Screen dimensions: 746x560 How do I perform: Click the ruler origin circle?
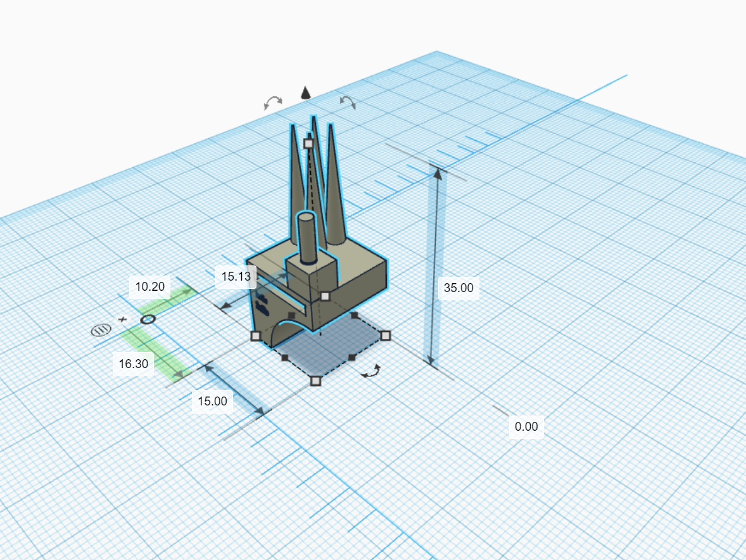click(x=148, y=319)
